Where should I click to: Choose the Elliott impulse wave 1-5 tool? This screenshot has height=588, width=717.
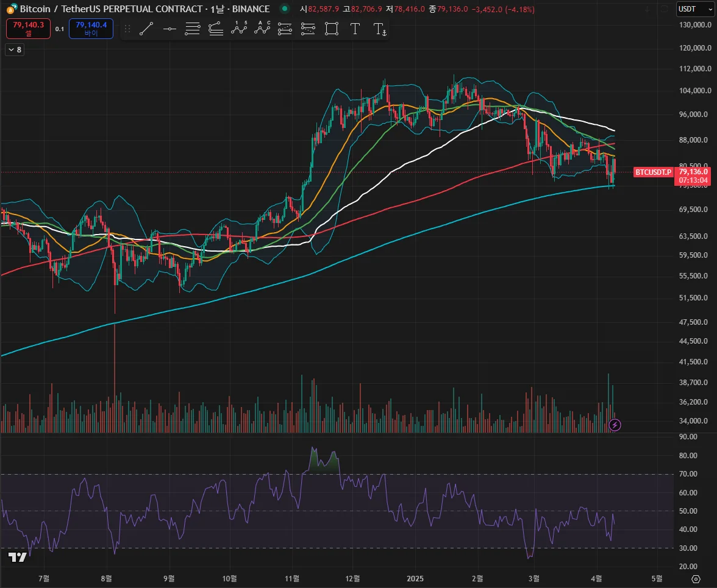[238, 29]
